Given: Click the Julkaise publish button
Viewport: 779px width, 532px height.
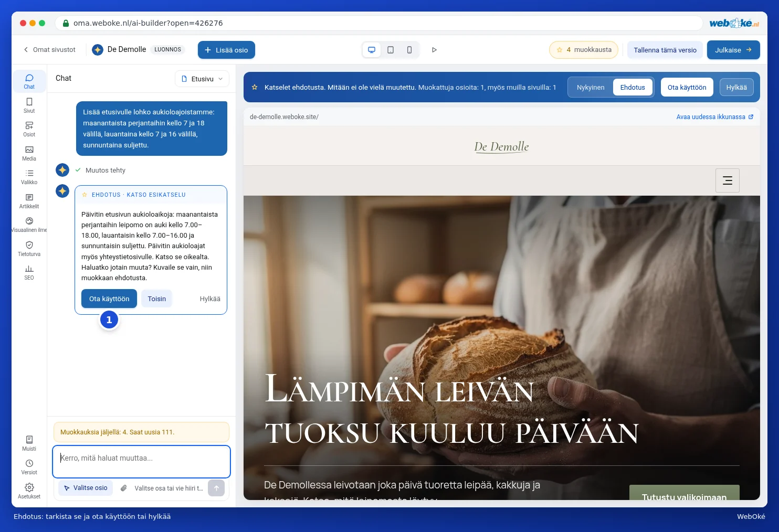Looking at the screenshot, I should tap(733, 50).
